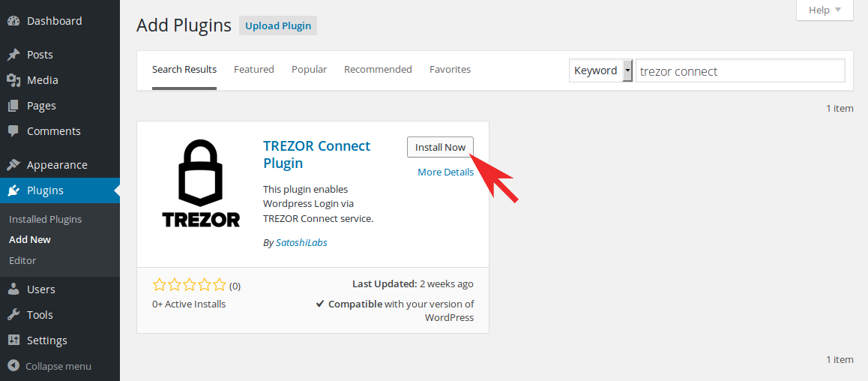Click the TREZOR padlock logo thumbnail

[x=201, y=184]
